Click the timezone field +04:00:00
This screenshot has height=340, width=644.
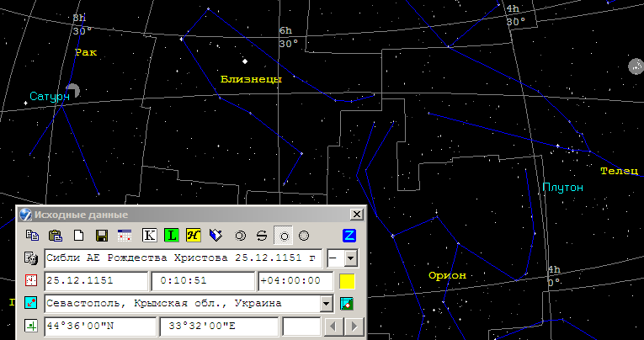pos(295,281)
